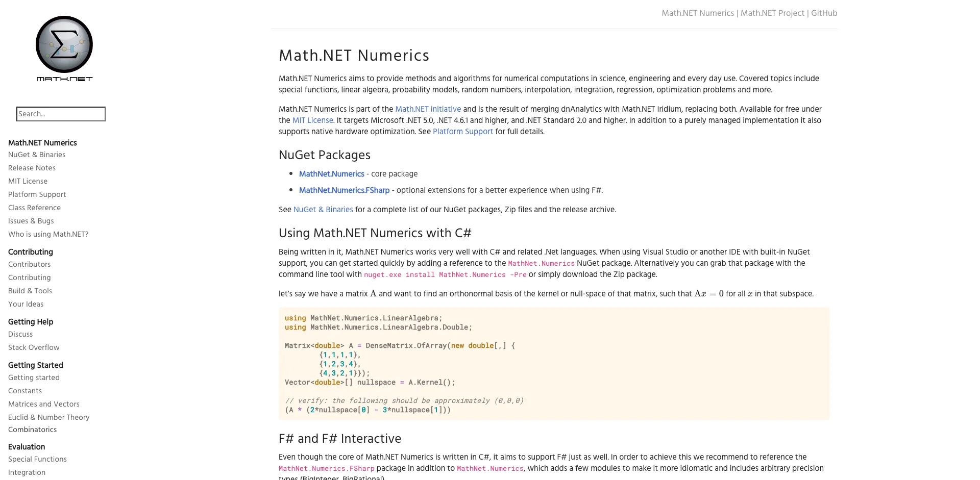The height and width of the screenshot is (480, 980).
Task: Click the A.Kernel() code line
Action: pos(370,383)
